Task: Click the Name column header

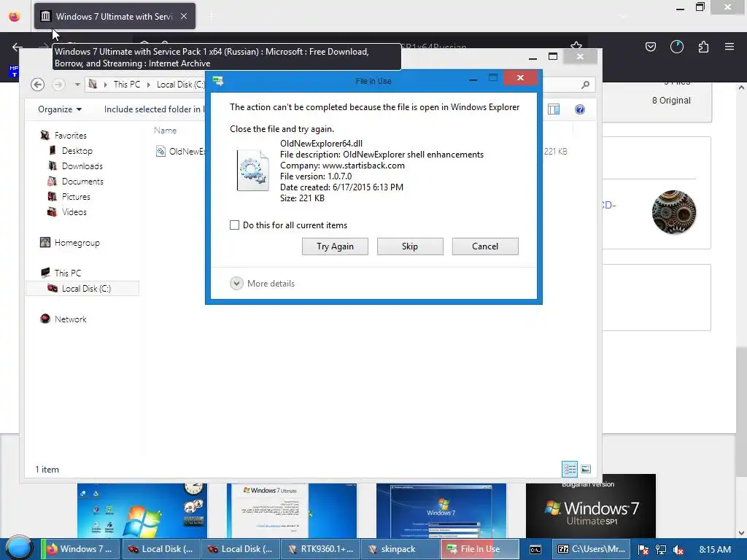Action: 165,130
